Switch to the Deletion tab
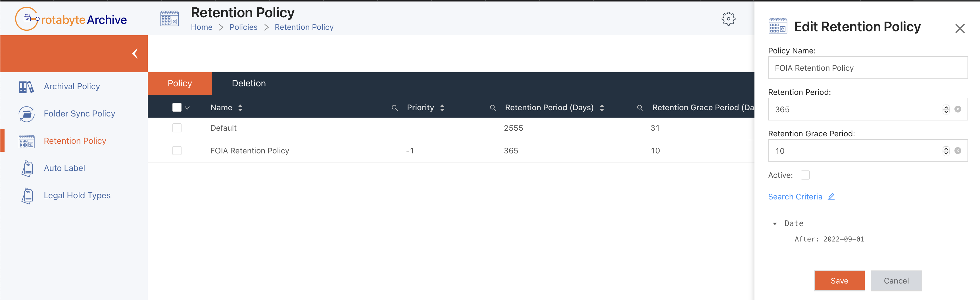 tap(249, 83)
